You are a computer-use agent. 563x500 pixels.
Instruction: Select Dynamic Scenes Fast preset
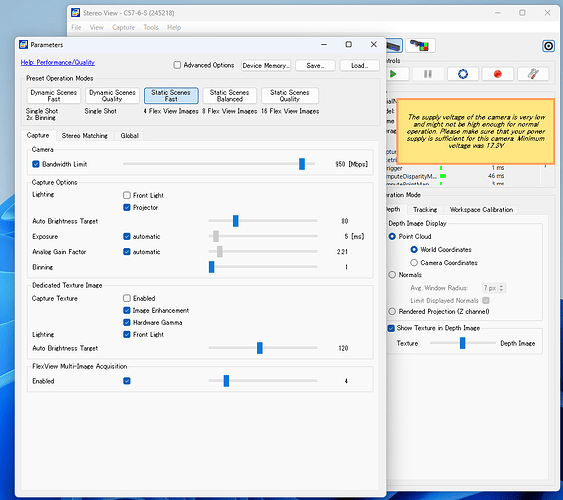click(54, 96)
